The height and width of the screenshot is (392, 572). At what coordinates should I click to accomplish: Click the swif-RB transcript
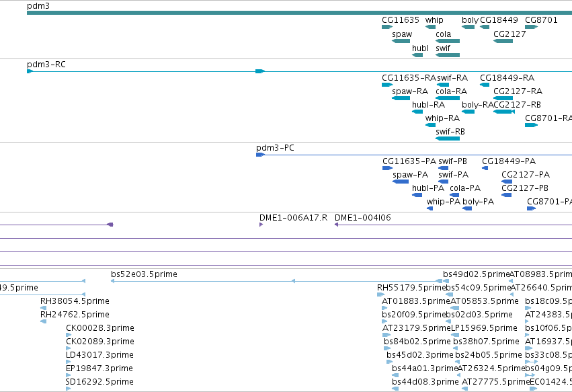[448, 139]
